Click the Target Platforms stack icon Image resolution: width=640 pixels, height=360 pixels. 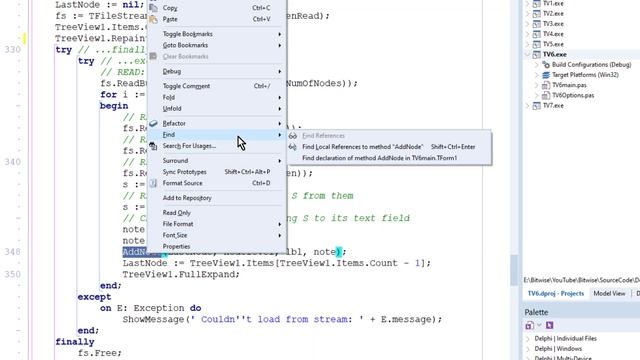(x=546, y=75)
